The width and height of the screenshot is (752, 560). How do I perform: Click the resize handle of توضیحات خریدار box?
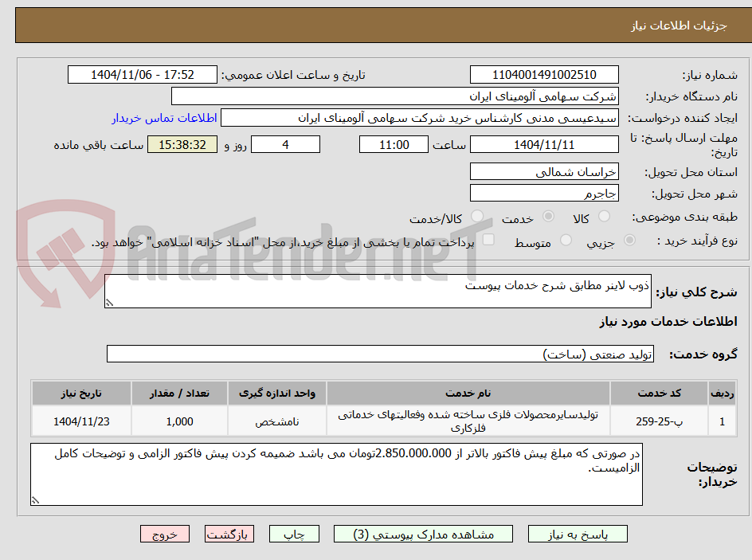point(35,500)
